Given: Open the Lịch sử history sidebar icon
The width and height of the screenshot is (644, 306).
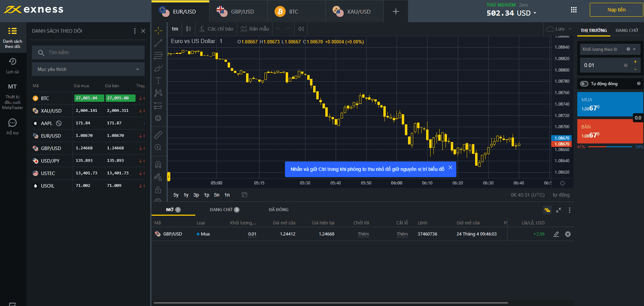Looking at the screenshot, I should [x=13, y=66].
